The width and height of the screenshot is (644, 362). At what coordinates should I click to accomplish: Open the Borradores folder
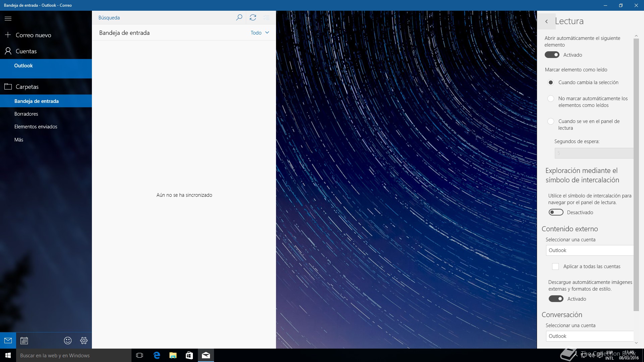46,114
